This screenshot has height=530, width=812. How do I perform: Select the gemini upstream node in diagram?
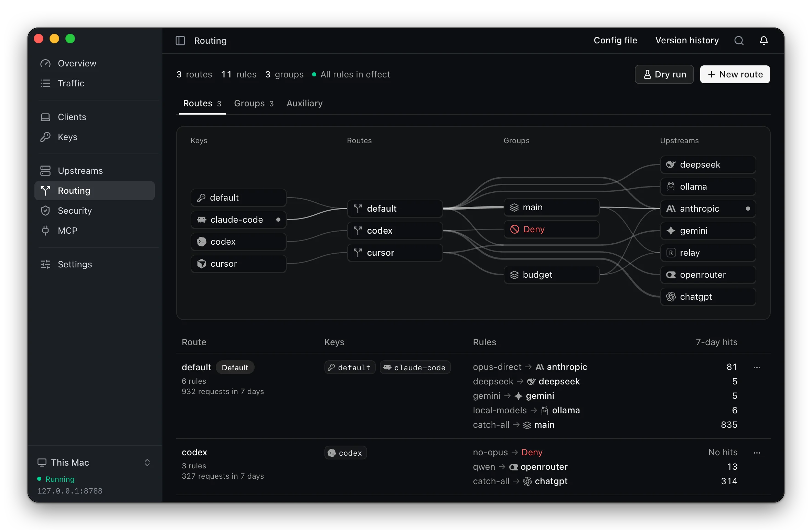click(x=708, y=231)
